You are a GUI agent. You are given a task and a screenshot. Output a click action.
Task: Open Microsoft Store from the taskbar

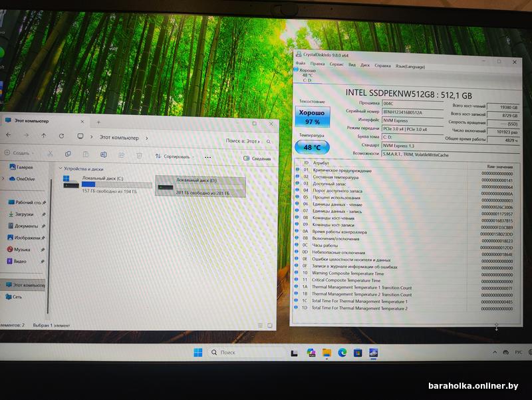[x=358, y=353]
